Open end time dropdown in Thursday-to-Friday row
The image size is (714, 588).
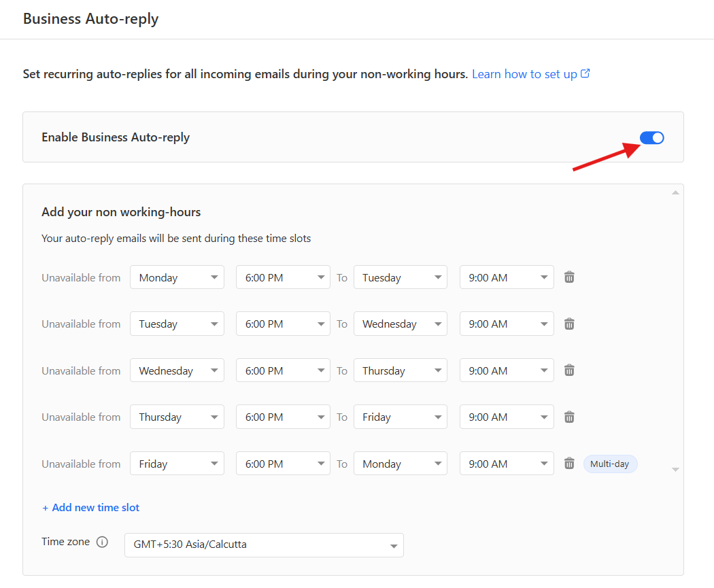(x=507, y=417)
